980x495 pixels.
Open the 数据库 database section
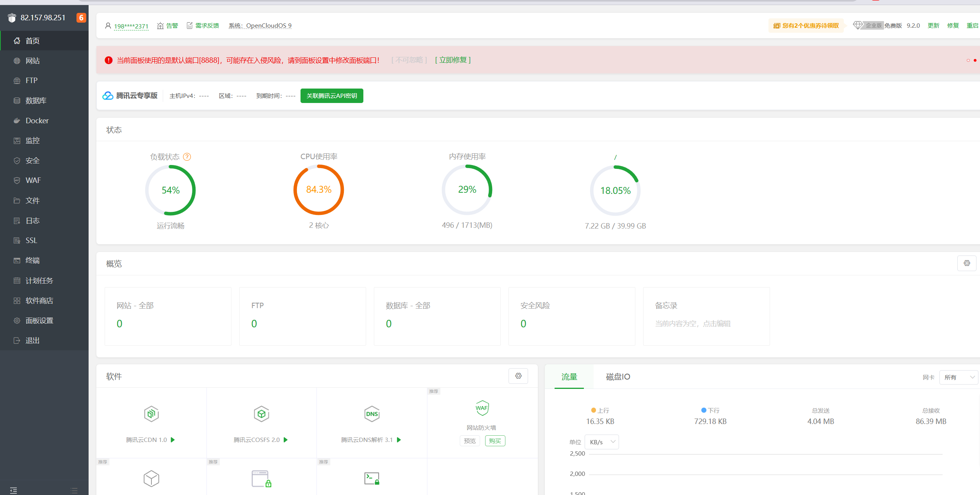44,100
